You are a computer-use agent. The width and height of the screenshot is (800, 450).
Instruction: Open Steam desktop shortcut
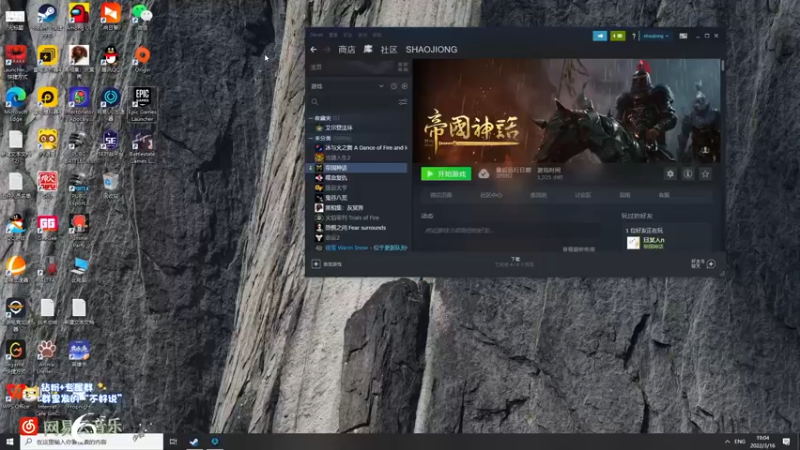pyautogui.click(x=47, y=17)
